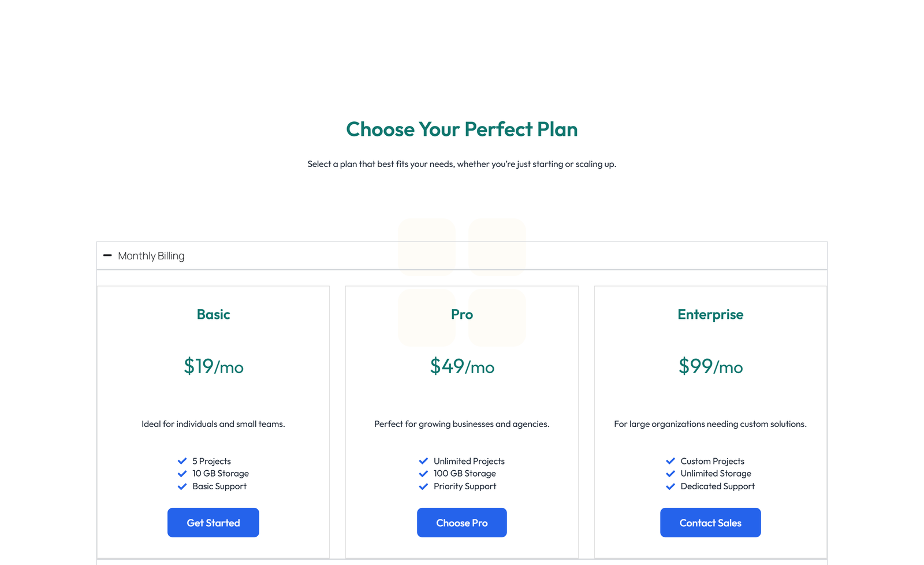This screenshot has width=924, height=565.
Task: Click the checkmark beside 10 GB Storage
Action: pyautogui.click(x=182, y=473)
